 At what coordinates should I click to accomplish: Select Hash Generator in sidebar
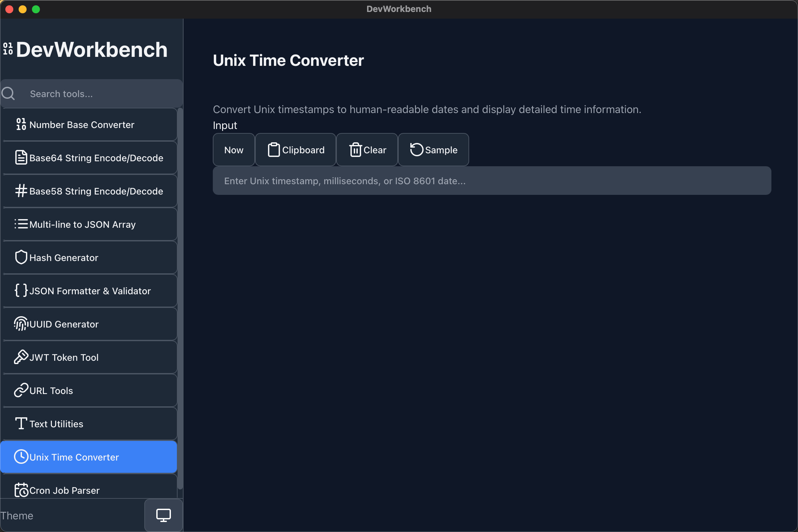tap(88, 257)
